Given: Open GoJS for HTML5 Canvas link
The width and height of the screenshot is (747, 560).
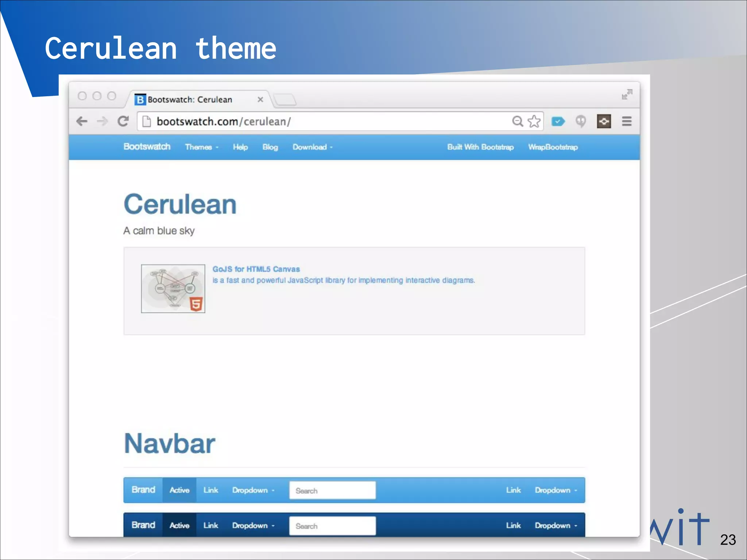Looking at the screenshot, I should [x=256, y=269].
